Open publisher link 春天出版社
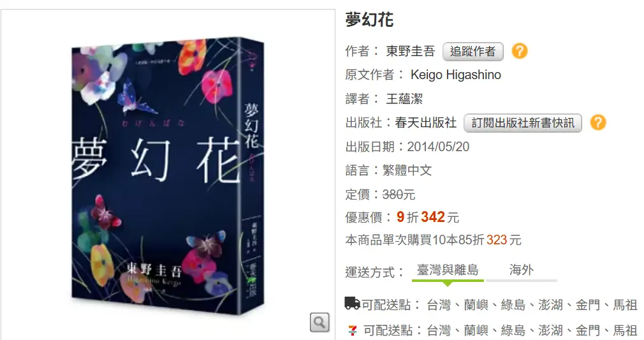 [425, 122]
